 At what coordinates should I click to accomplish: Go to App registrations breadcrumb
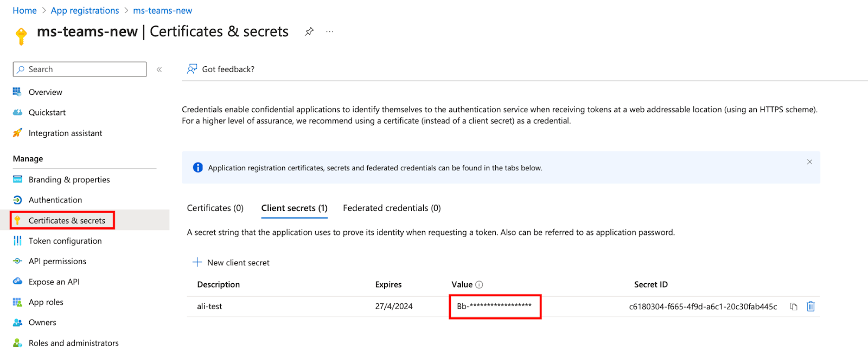[x=85, y=10]
